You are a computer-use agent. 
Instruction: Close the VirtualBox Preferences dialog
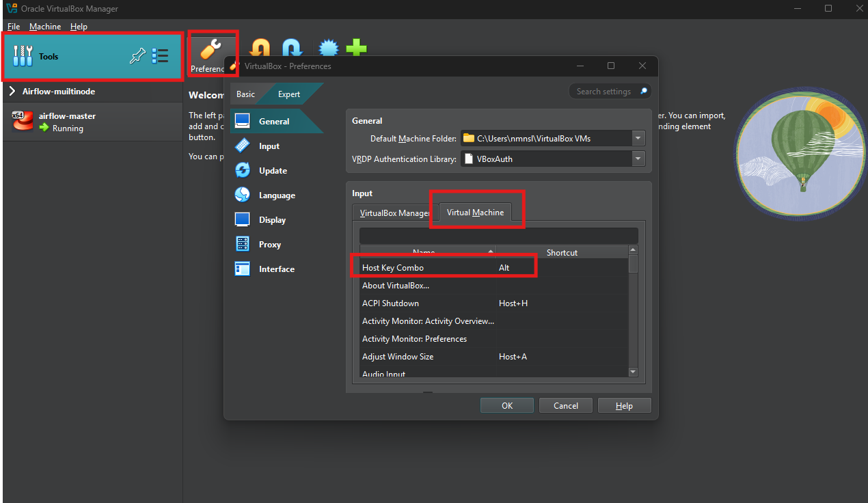click(642, 66)
